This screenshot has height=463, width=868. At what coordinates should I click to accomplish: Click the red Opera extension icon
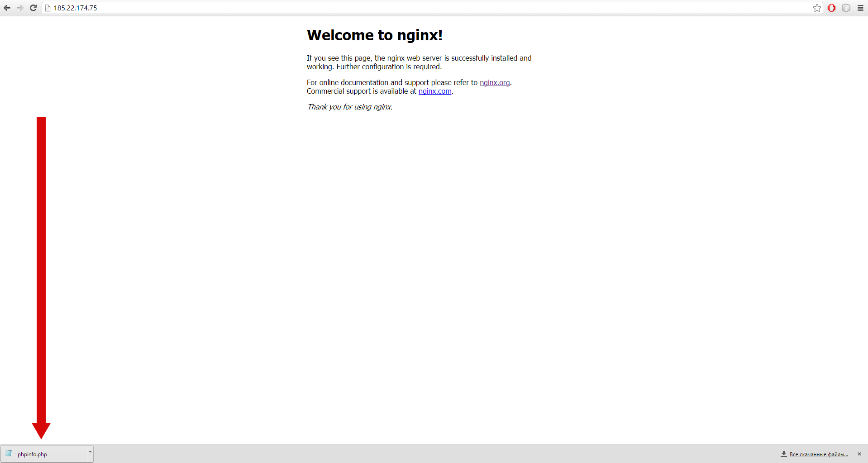tap(831, 8)
